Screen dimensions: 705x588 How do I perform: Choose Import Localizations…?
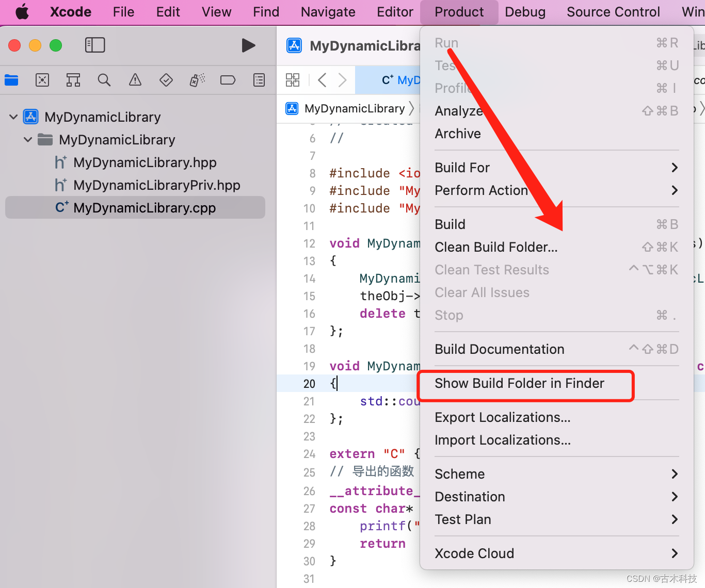pyautogui.click(x=556, y=440)
